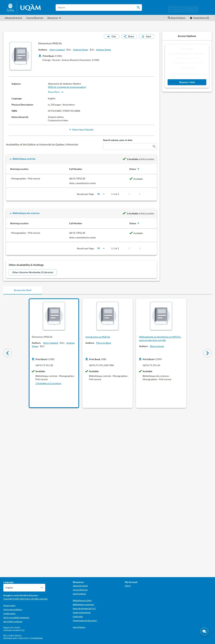Click the UQAM logo
Image resolution: width=215 pixels, height=644 pixels.
coord(30,8)
